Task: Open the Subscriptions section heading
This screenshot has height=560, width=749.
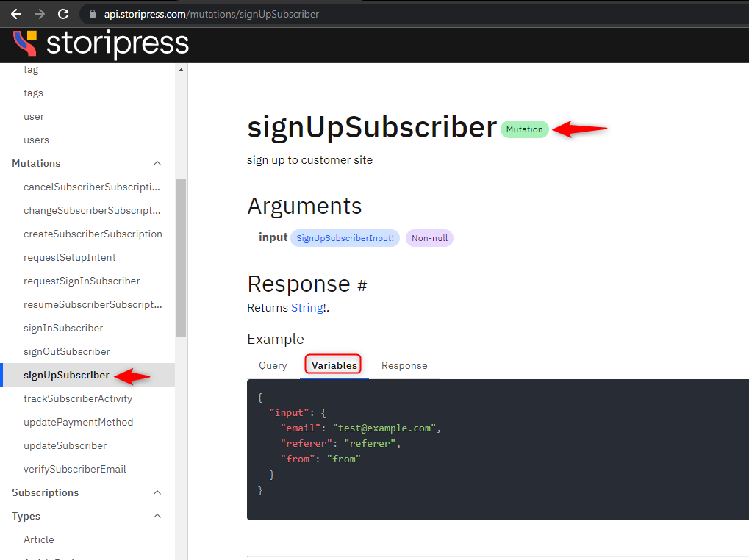Action: click(x=46, y=492)
